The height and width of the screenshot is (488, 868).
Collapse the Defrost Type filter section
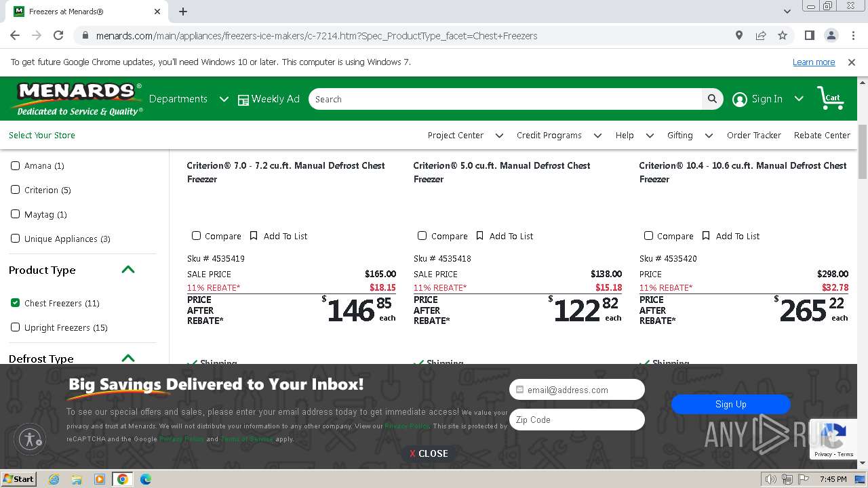coord(127,359)
